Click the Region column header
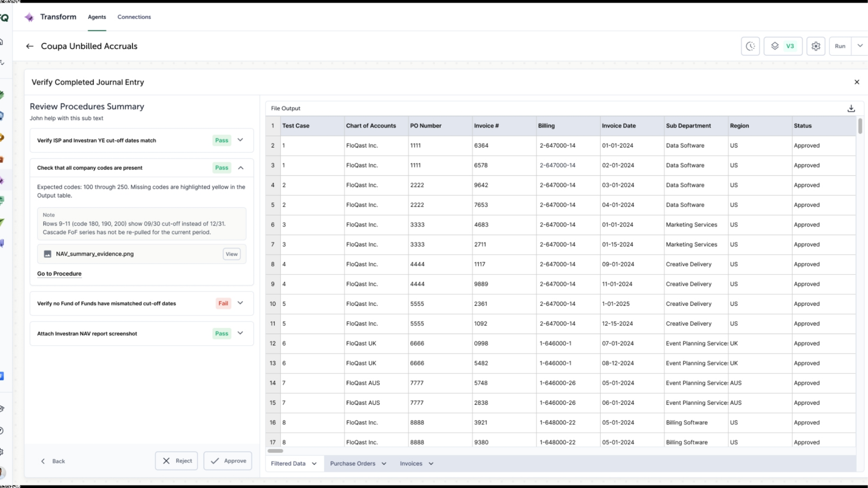The height and width of the screenshot is (488, 868). click(760, 126)
